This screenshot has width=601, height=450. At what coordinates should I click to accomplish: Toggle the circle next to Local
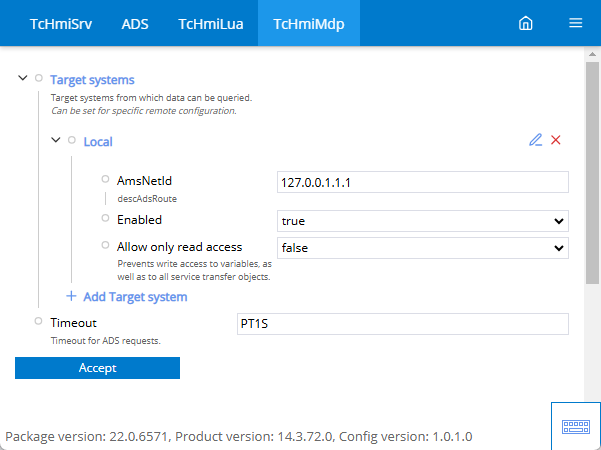pos(72,140)
